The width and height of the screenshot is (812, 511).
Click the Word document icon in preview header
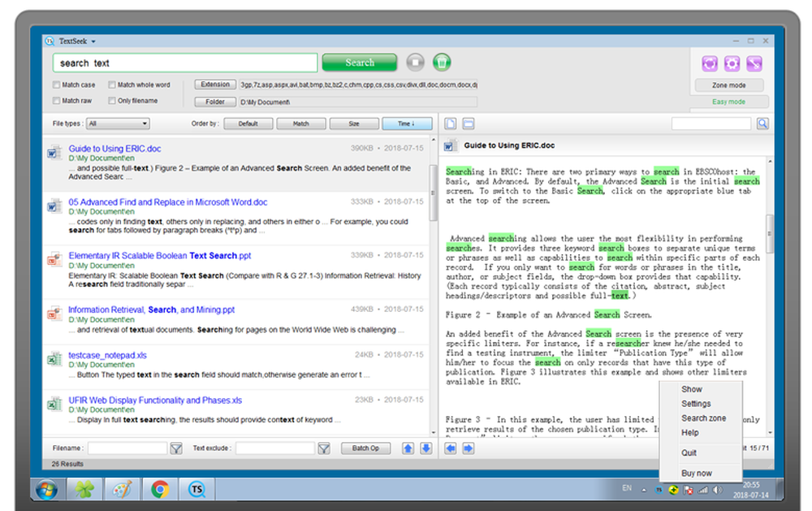point(450,146)
